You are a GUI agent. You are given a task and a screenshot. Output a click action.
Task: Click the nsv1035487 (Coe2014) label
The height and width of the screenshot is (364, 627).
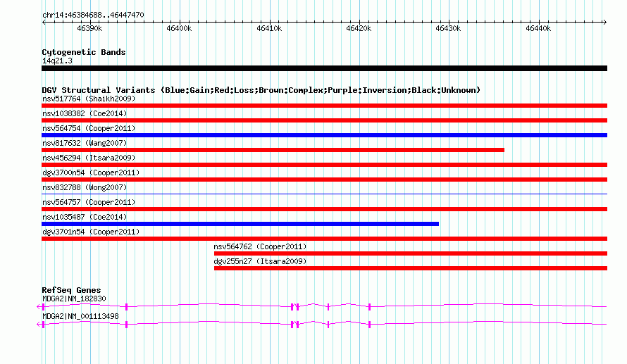point(85,217)
